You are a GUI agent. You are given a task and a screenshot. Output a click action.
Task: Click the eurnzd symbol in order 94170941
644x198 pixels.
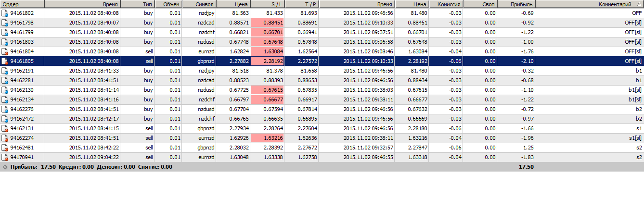(206, 157)
